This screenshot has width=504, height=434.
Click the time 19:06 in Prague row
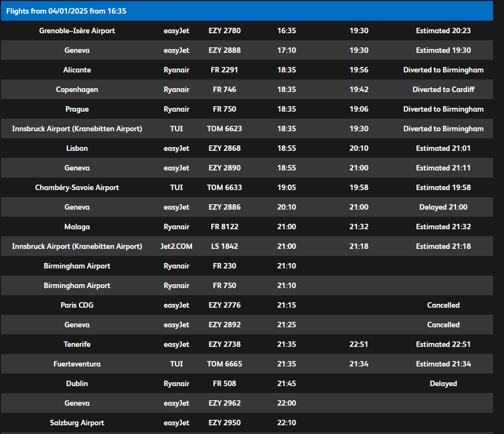(x=359, y=109)
